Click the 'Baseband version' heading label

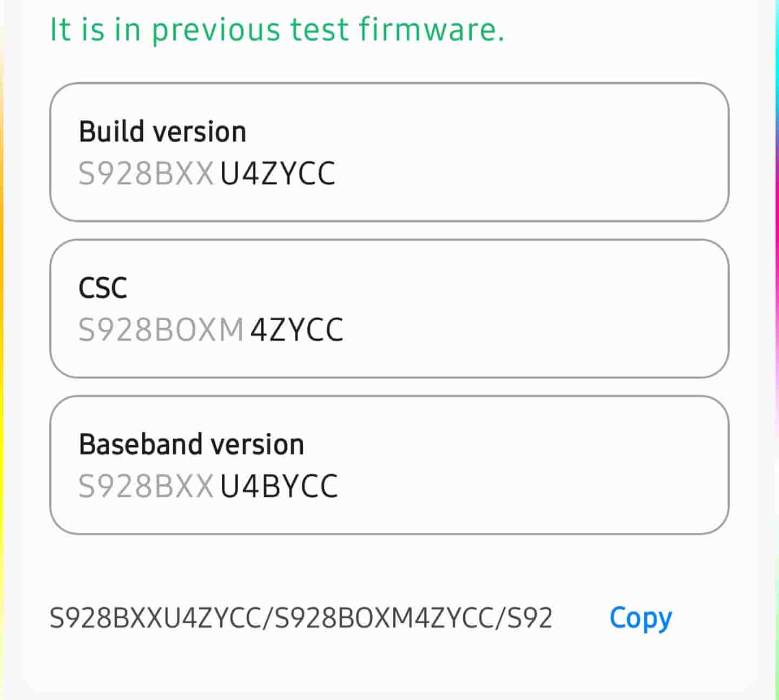192,444
